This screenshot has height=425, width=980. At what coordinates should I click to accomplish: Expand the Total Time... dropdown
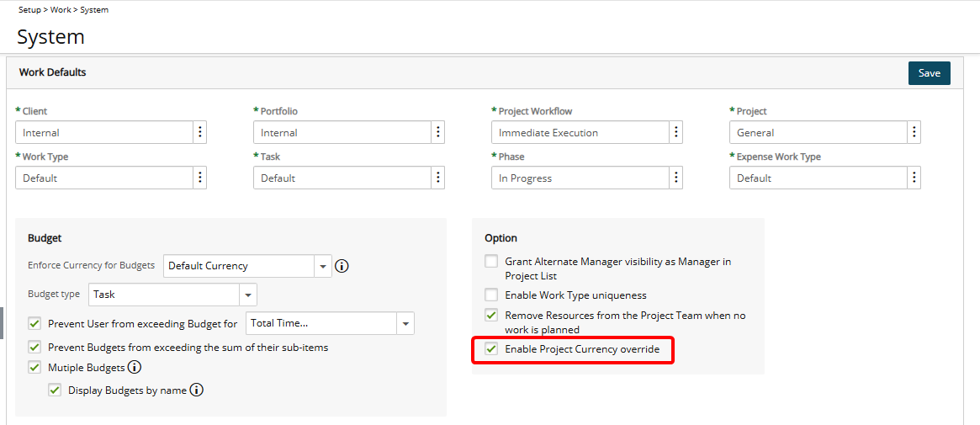[405, 324]
